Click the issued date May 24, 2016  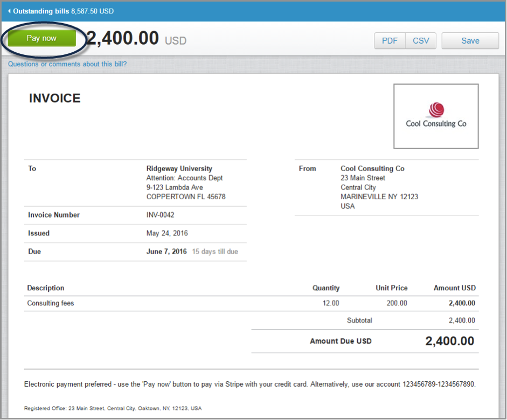(167, 233)
